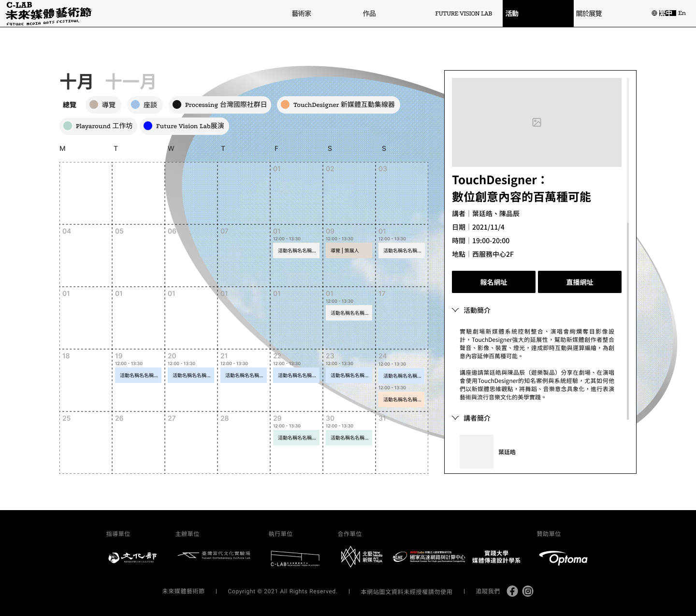
Task: Click the 報名網址 button
Action: 493,282
